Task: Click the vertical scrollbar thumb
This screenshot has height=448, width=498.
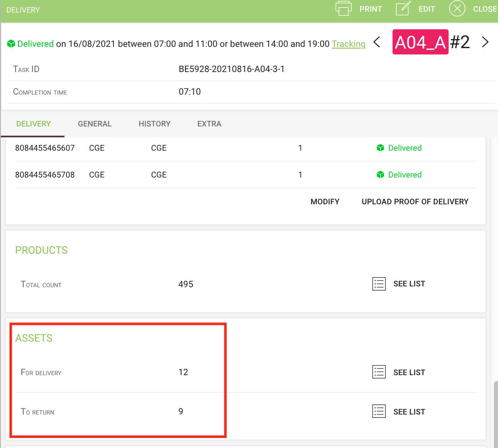Action: point(496,415)
